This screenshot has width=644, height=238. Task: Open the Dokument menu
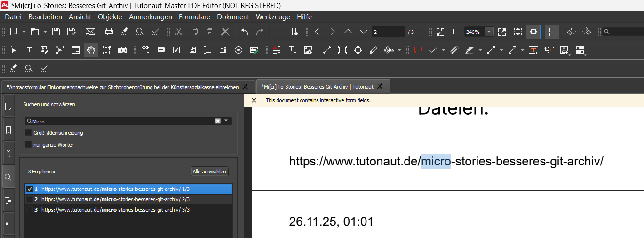[x=233, y=17]
